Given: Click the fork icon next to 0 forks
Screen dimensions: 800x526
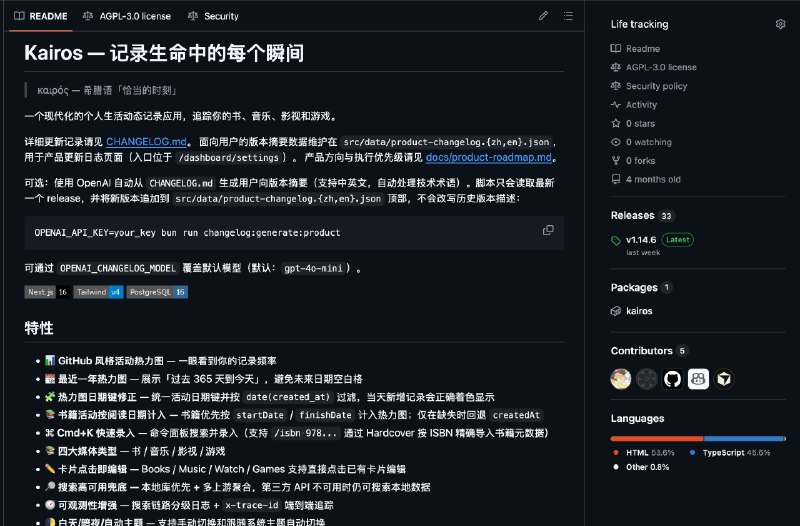Looking at the screenshot, I should pyautogui.click(x=616, y=161).
